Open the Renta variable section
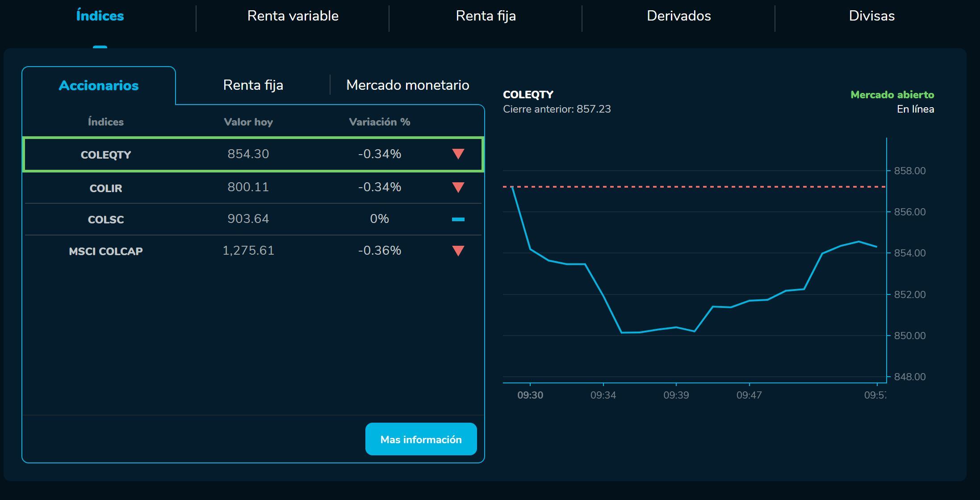This screenshot has height=500, width=980. click(x=293, y=16)
